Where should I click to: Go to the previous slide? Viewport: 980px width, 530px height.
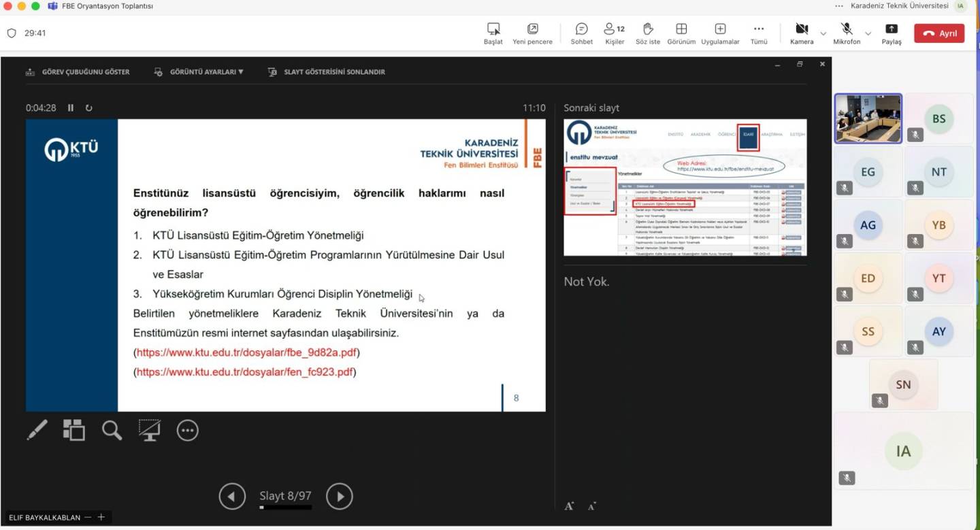pos(232,496)
